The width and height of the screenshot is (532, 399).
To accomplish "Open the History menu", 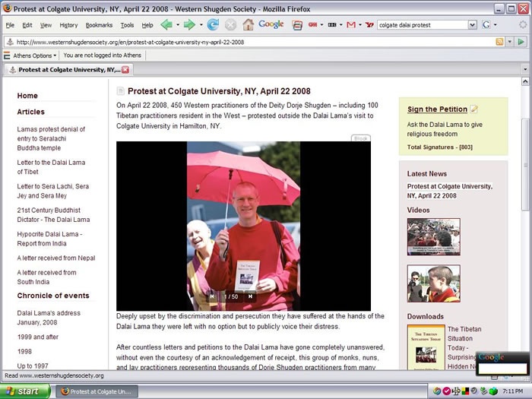I will click(x=68, y=25).
